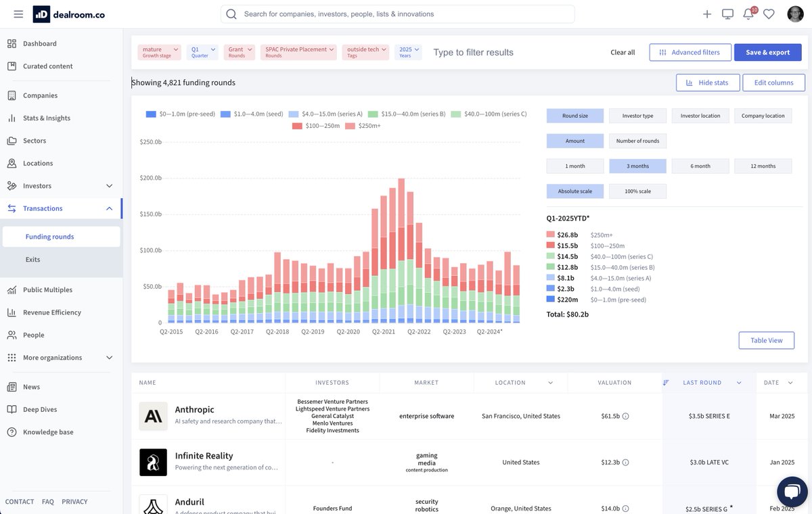Open notifications bell icon

[x=748, y=14]
